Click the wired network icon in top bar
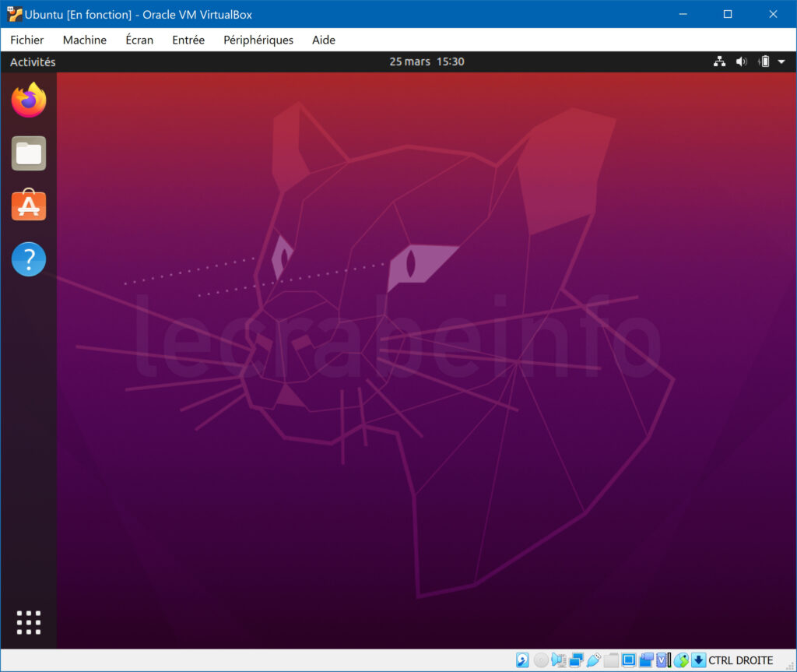The height and width of the screenshot is (672, 797). pos(719,62)
